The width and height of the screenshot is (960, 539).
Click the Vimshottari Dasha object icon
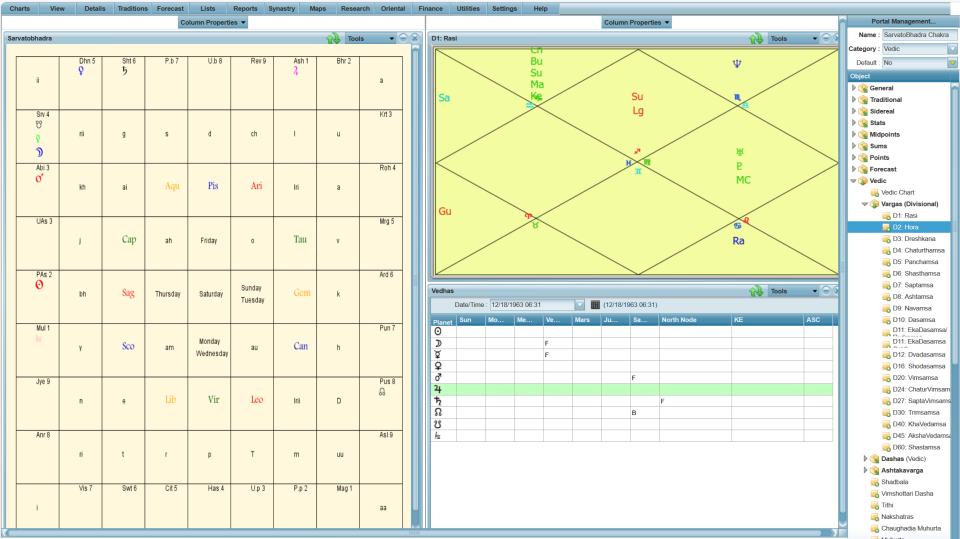(874, 494)
